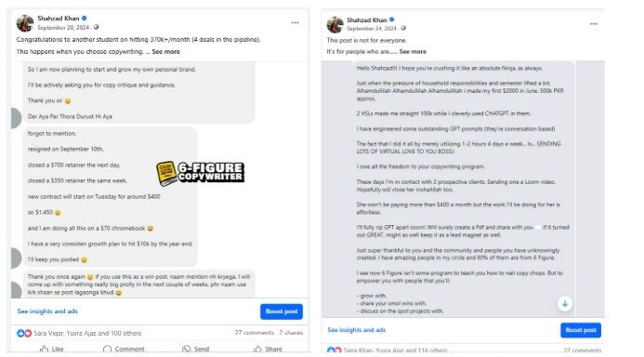Image resolution: width=644 pixels, height=357 pixels.
Task: View the 27 comments on the left post
Action: click(x=255, y=333)
